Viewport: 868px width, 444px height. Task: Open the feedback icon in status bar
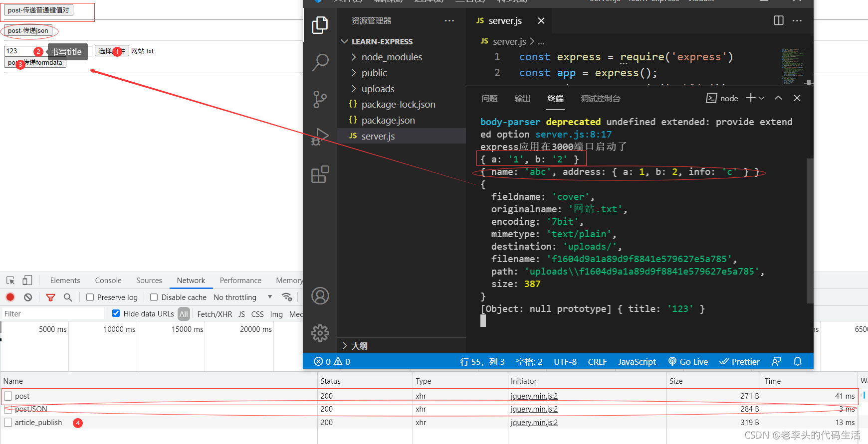pos(776,361)
